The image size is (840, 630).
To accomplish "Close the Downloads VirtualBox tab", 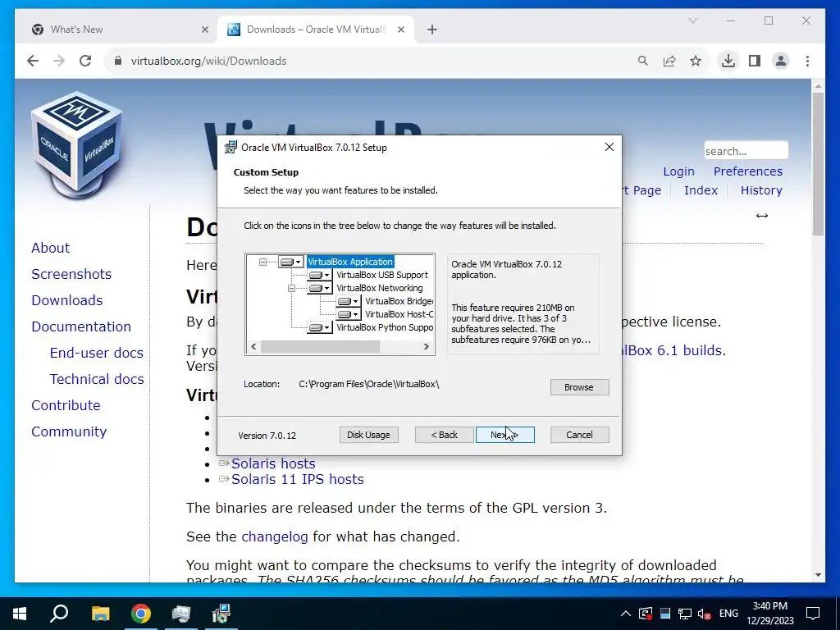I will coord(400,30).
